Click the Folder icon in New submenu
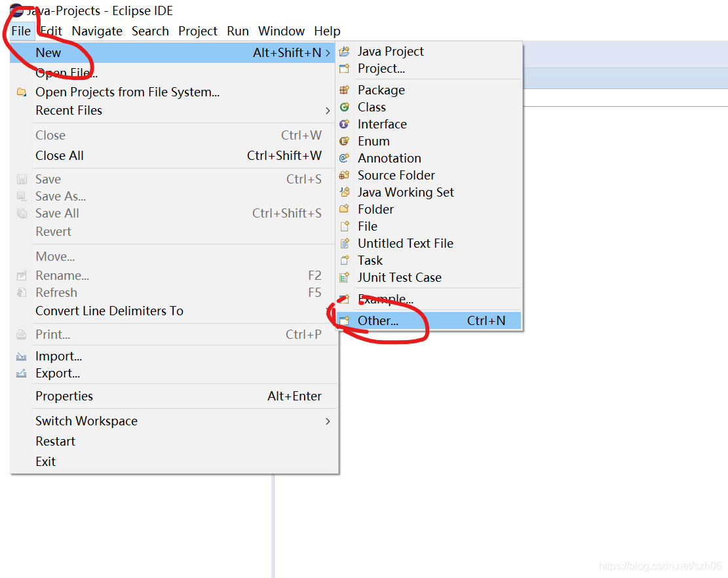Image resolution: width=728 pixels, height=578 pixels. click(x=345, y=210)
